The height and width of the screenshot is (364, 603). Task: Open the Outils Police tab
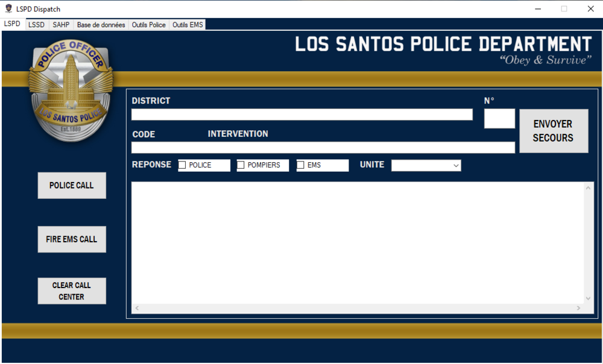148,25
